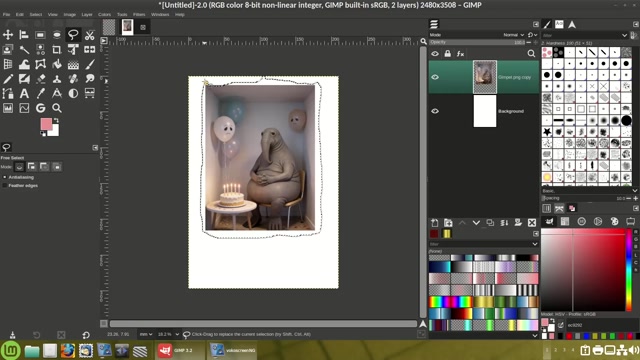Choose the Smudge tool
Screen dimensions: 640x360
coord(89,79)
